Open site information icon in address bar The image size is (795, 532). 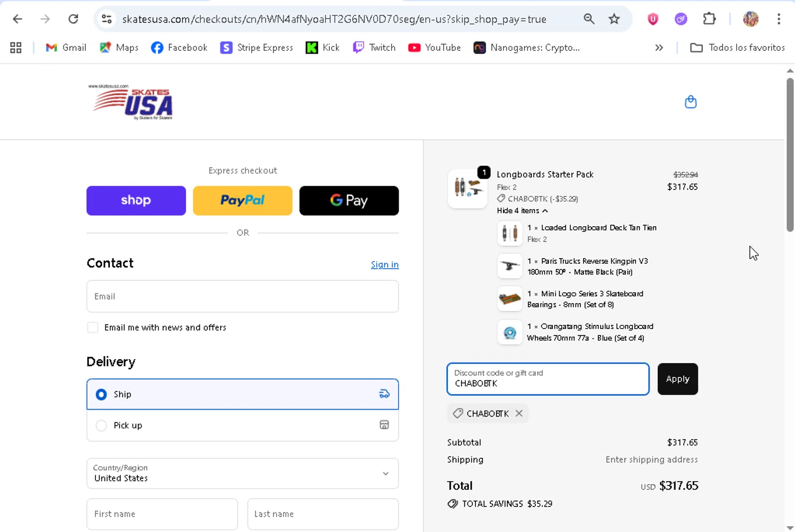click(x=107, y=19)
